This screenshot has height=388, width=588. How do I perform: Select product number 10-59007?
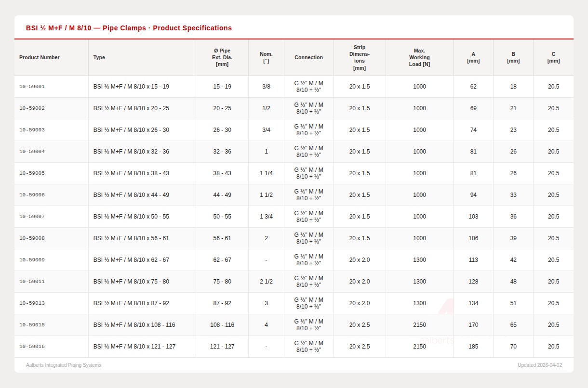[32, 217]
